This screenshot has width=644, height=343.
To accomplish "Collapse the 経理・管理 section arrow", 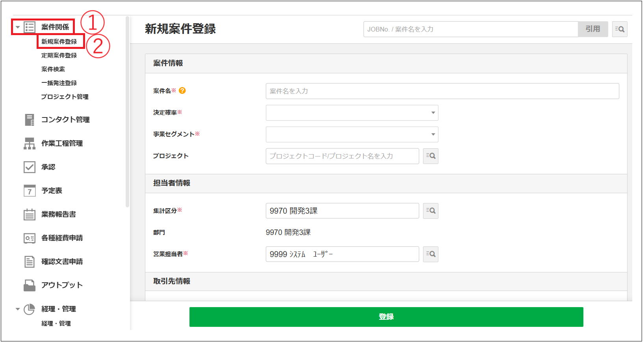I will point(18,309).
